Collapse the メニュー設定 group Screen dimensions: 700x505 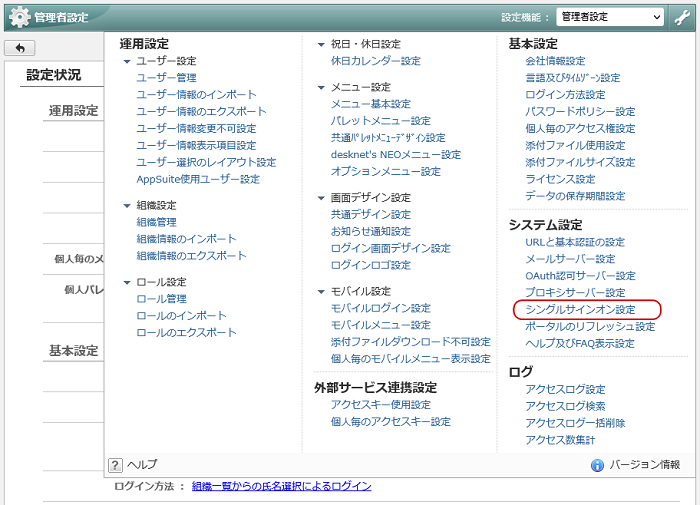click(x=321, y=88)
